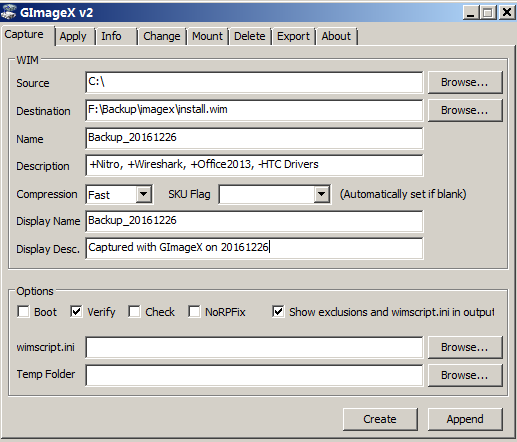Open the SKU Flag dropdown
Viewport: 517px width, 442px height.
(x=321, y=194)
